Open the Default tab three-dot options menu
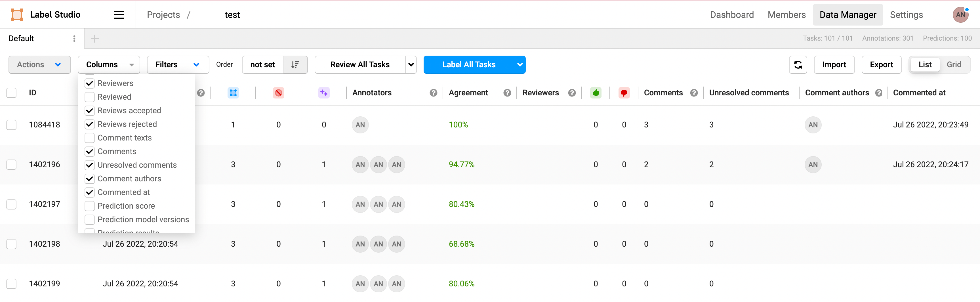This screenshot has width=980, height=302. coord(74,38)
